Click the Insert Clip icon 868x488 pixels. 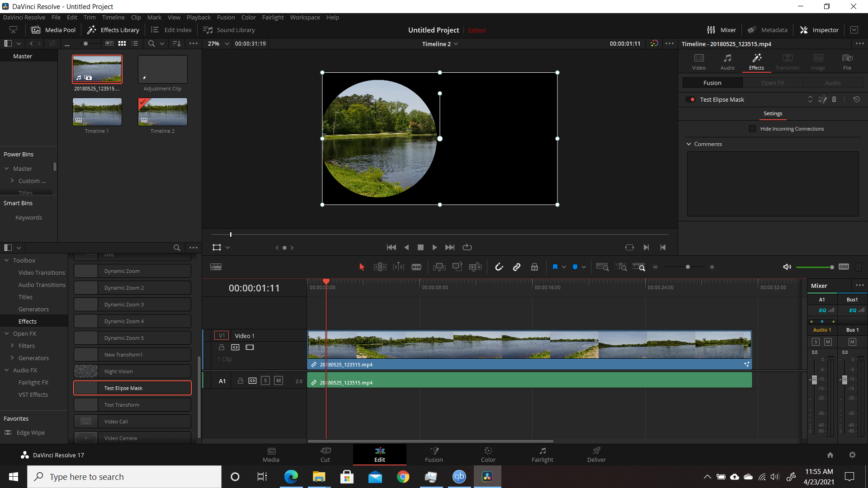(x=439, y=267)
